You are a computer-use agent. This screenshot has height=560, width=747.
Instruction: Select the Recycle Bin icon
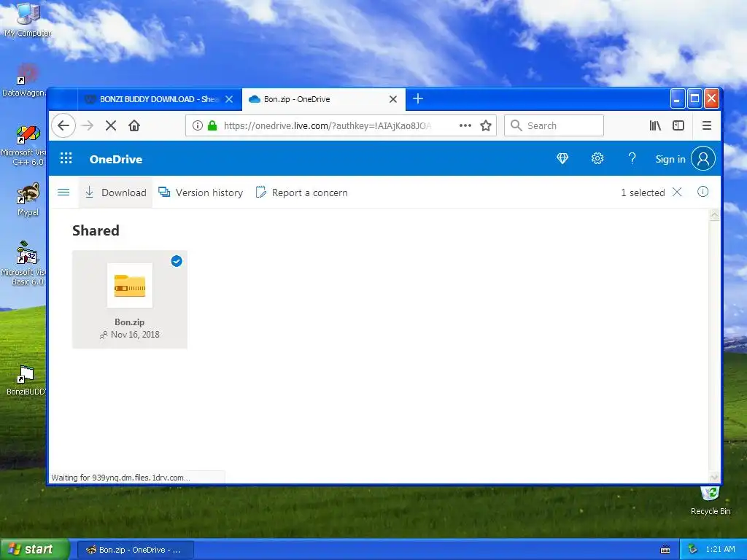click(711, 501)
